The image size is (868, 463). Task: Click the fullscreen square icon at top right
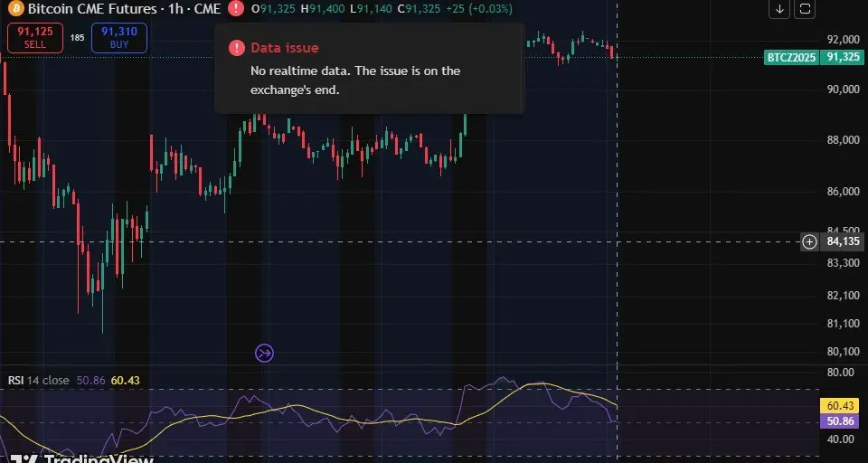pyautogui.click(x=805, y=8)
